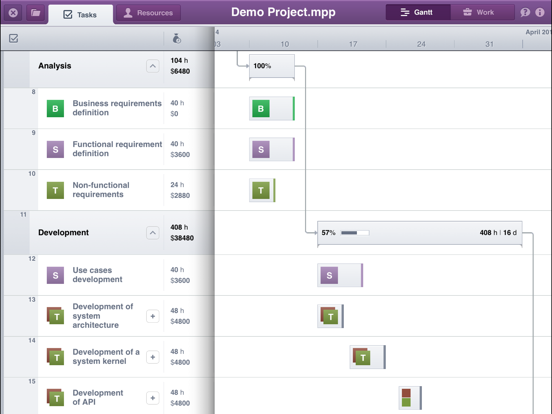Screen dimensions: 552x414
Task: Select the Work view tab
Action: click(482, 12)
